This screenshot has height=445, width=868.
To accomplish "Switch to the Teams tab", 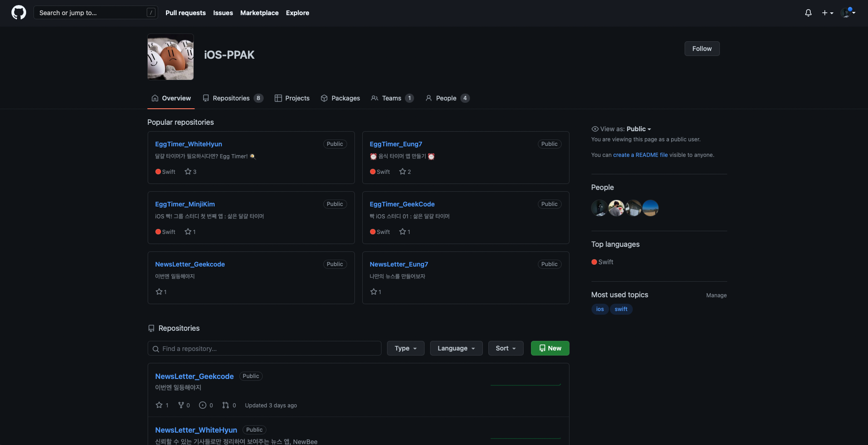I will coord(393,98).
